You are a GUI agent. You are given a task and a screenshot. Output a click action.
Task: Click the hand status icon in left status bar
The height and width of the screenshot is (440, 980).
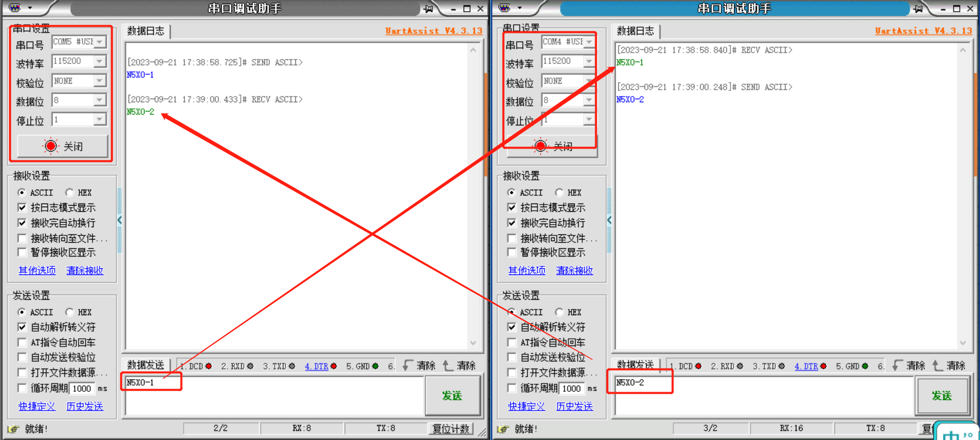pyautogui.click(x=13, y=429)
